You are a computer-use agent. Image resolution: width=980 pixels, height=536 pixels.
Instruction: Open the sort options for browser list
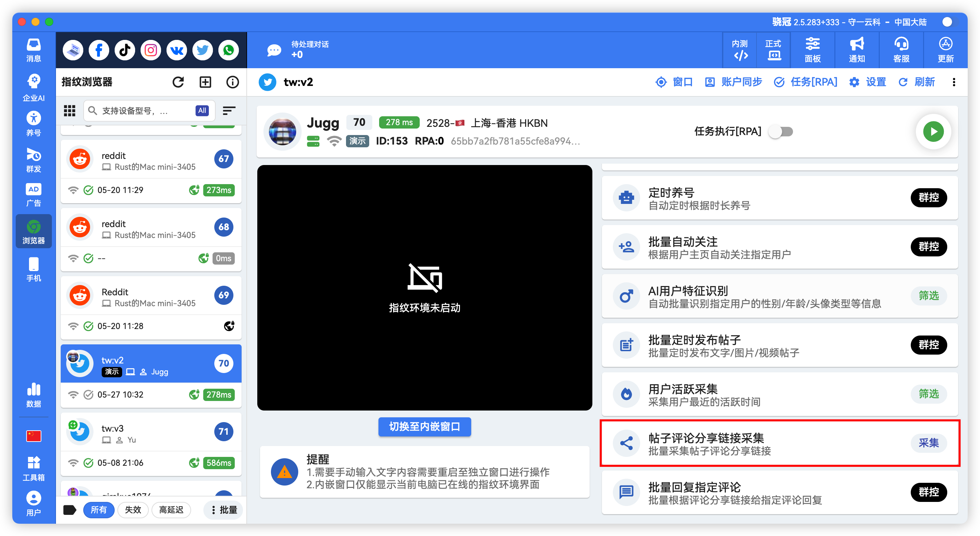point(229,110)
